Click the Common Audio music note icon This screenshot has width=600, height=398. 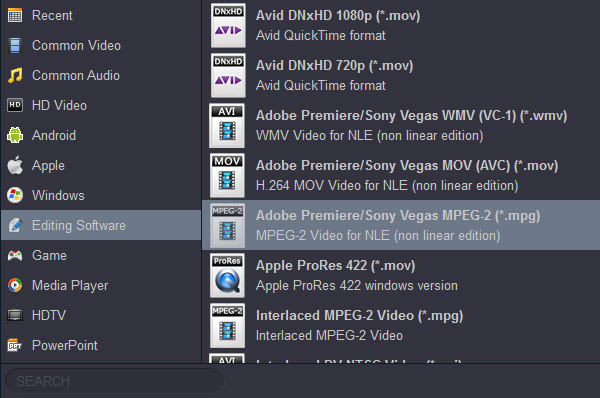(x=15, y=75)
